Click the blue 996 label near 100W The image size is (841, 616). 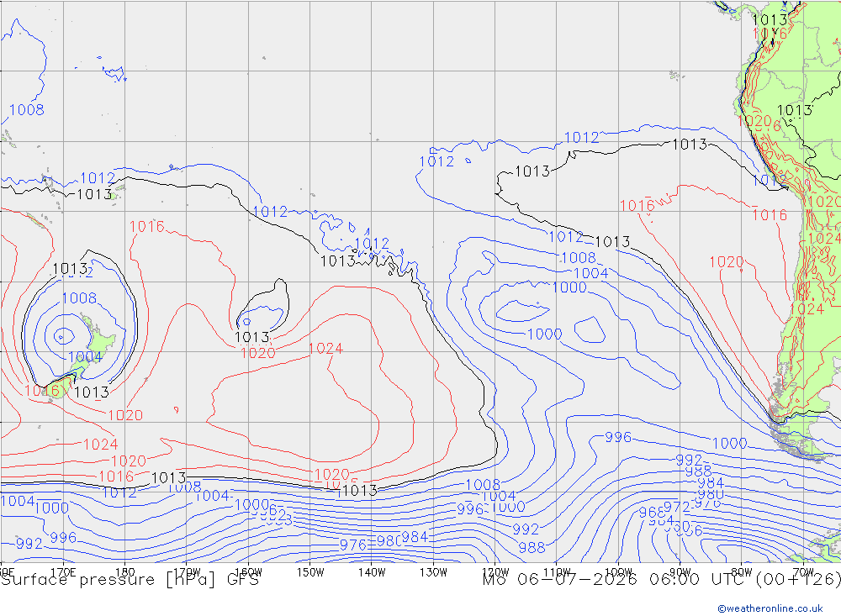(618, 437)
